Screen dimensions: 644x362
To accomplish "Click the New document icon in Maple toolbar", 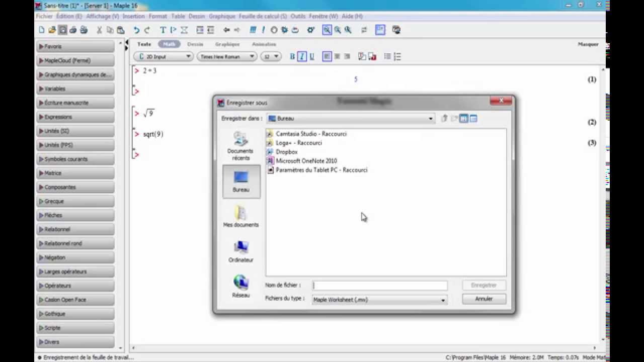I will coord(42,30).
